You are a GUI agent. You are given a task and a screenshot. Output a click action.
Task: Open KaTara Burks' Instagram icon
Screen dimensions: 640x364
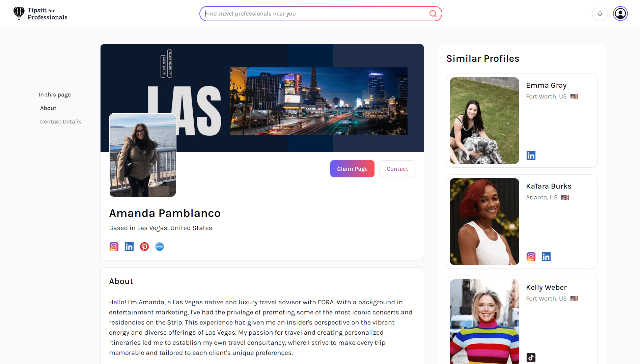point(531,257)
